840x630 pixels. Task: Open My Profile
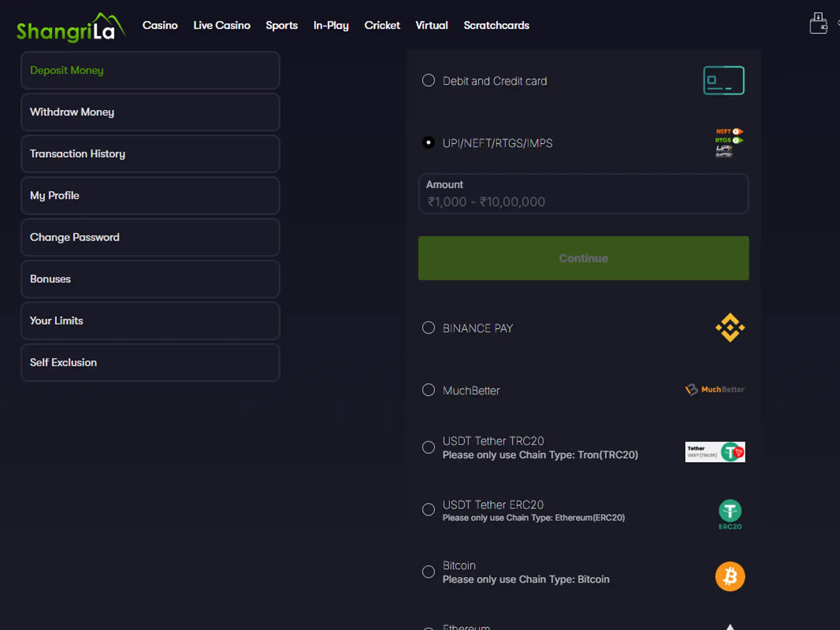point(150,196)
